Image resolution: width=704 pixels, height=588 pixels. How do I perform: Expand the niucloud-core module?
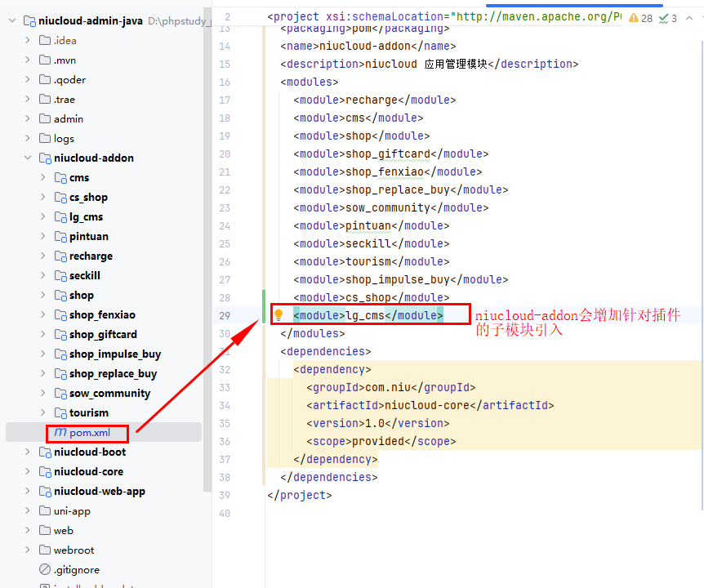click(x=28, y=471)
